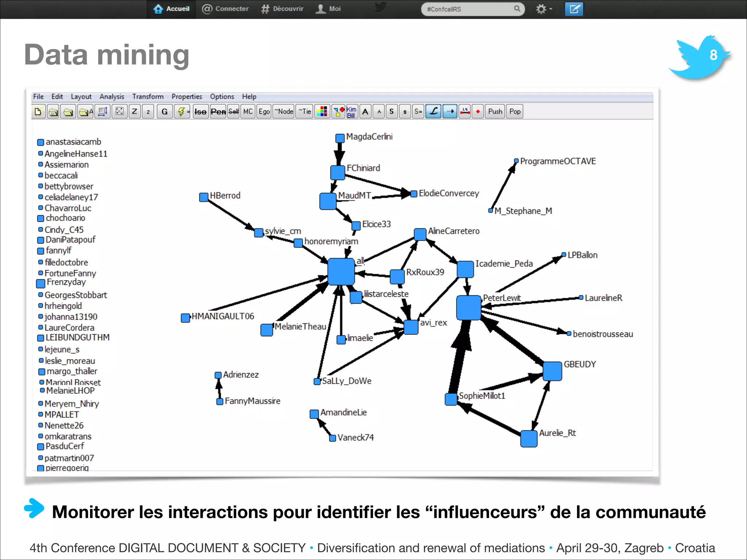Image resolution: width=747 pixels, height=560 pixels.
Task: Click the capital Z zoom icon
Action: coord(135,112)
